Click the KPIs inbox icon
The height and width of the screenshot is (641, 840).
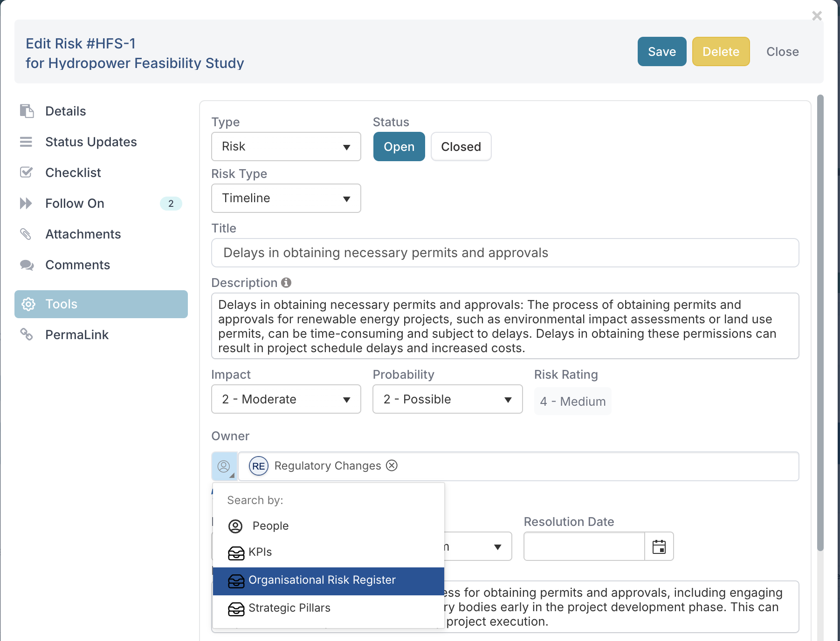pyautogui.click(x=236, y=553)
